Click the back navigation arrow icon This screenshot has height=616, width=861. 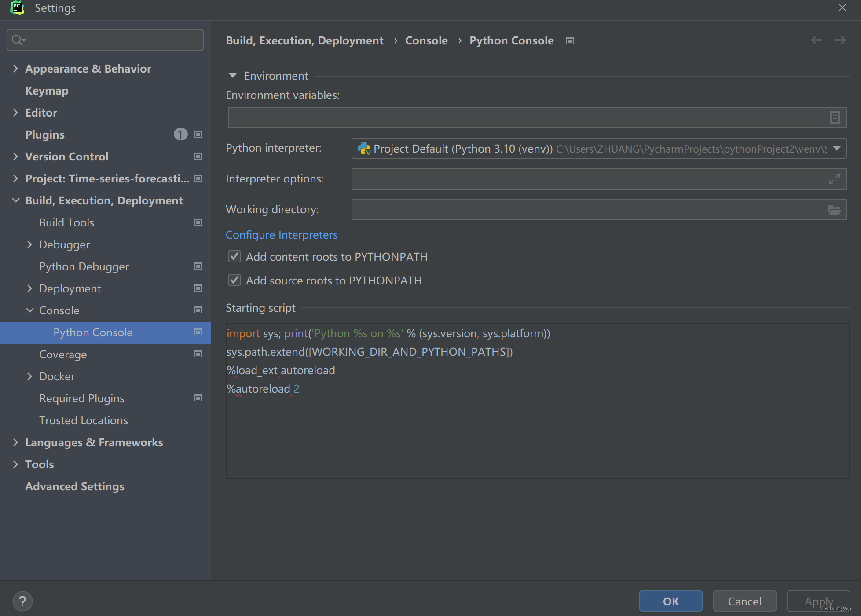click(x=817, y=40)
